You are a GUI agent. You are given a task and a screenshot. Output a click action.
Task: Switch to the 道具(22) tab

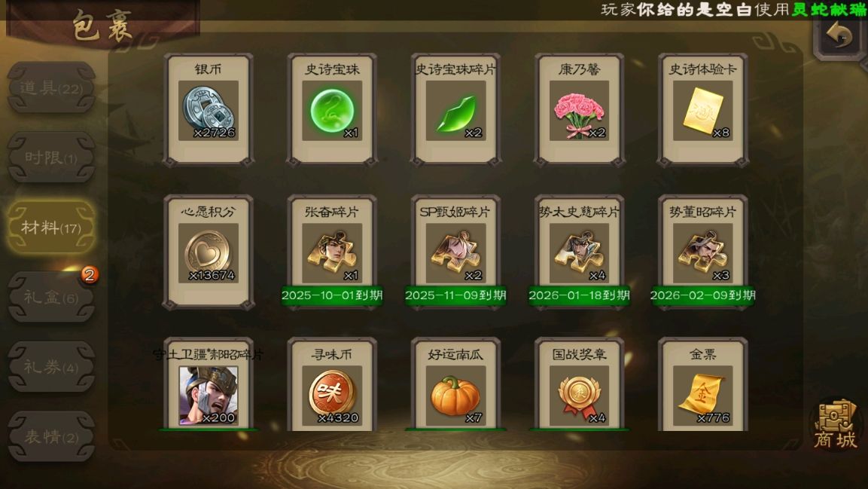click(x=51, y=87)
